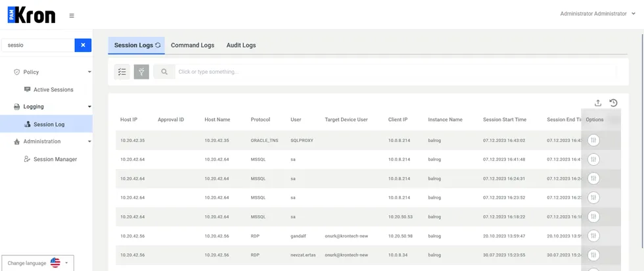
Task: Click the Policy shield icon
Action: click(x=17, y=72)
